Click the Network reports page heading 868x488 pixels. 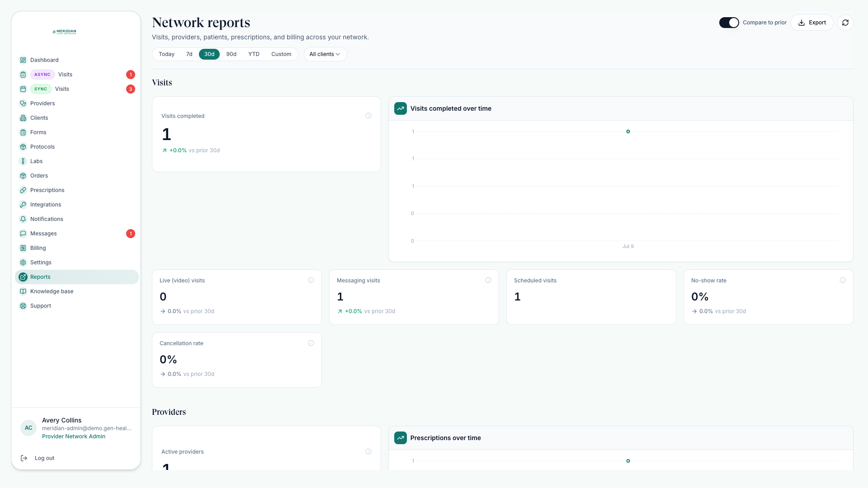[x=201, y=23]
